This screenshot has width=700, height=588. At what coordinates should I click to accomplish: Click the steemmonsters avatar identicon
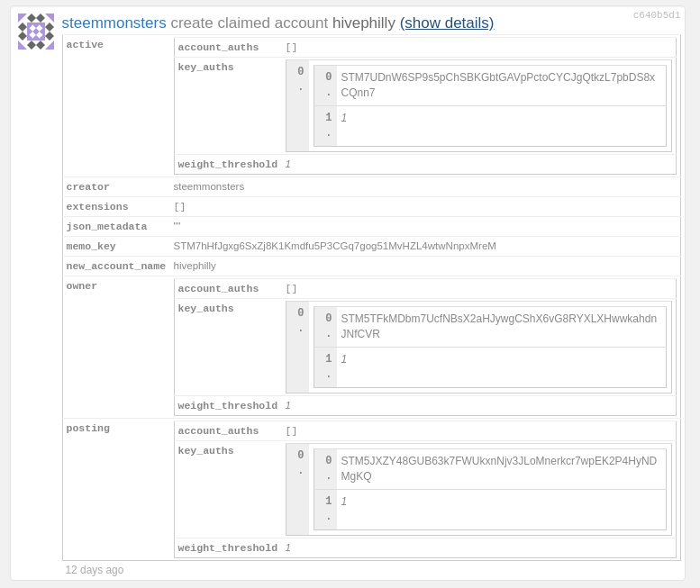(x=36, y=32)
